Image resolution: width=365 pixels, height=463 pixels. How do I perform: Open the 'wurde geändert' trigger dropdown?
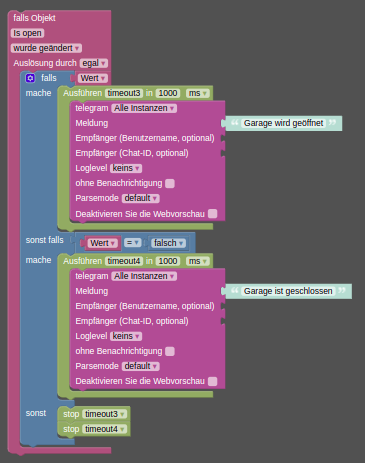coord(46,48)
